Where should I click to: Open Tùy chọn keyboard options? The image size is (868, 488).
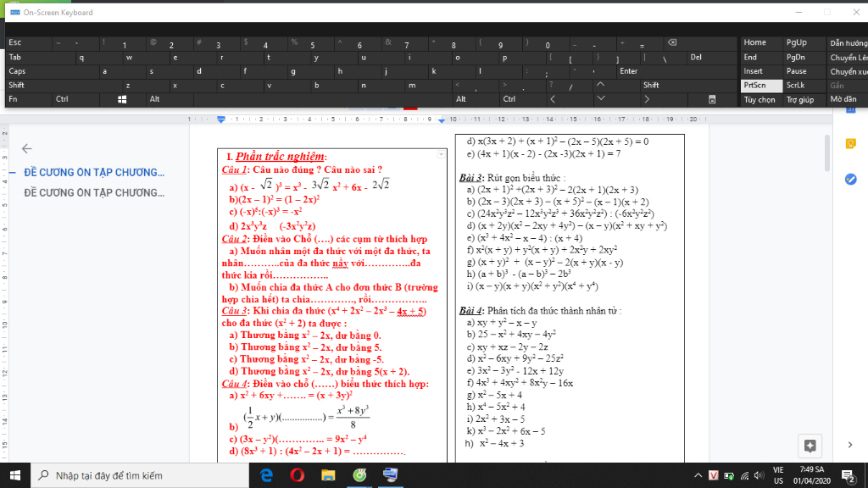762,100
